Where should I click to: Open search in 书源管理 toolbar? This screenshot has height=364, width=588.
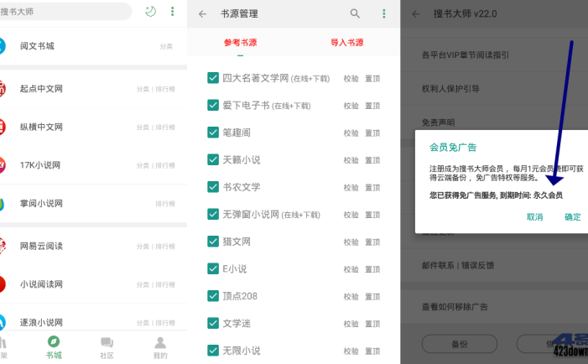pyautogui.click(x=355, y=14)
